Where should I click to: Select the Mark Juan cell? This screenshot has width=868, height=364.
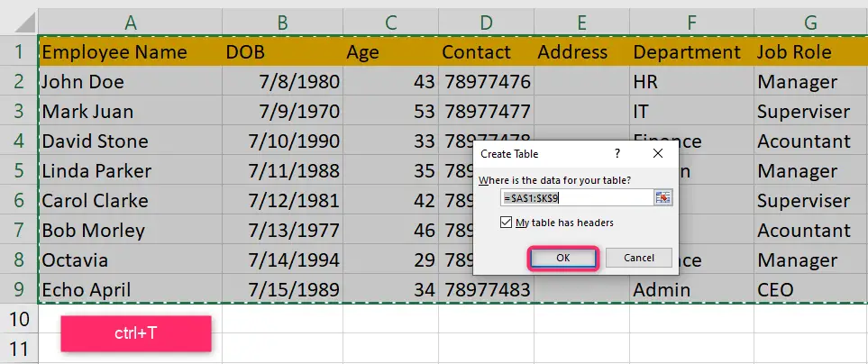tap(130, 111)
